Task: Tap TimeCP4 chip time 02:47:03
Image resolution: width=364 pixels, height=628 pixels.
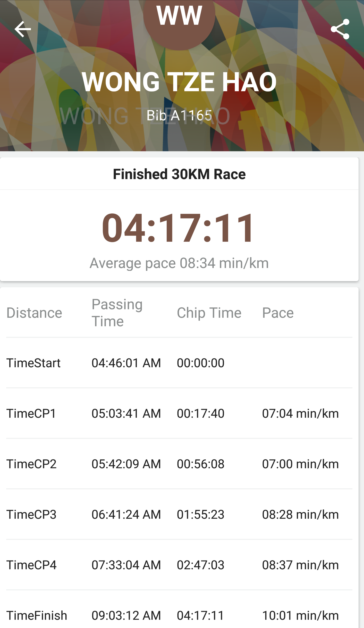Action: point(201,565)
